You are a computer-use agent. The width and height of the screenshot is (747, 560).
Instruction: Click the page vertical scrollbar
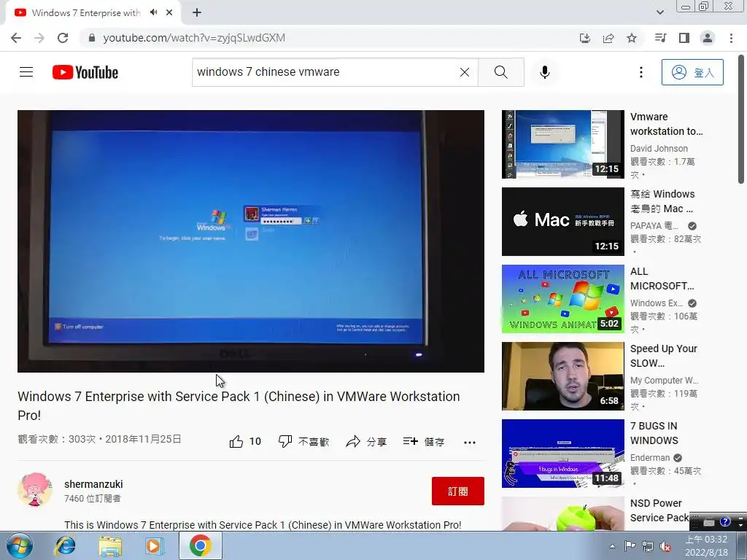point(741,119)
